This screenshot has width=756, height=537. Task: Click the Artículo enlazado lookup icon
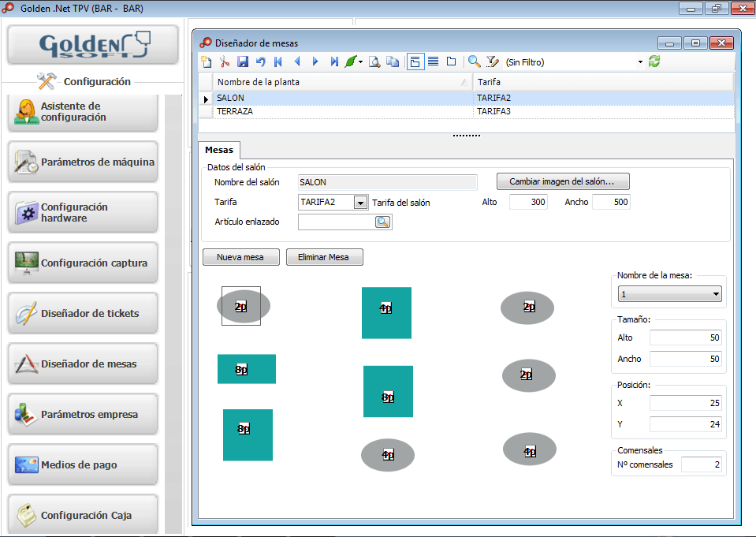point(382,222)
